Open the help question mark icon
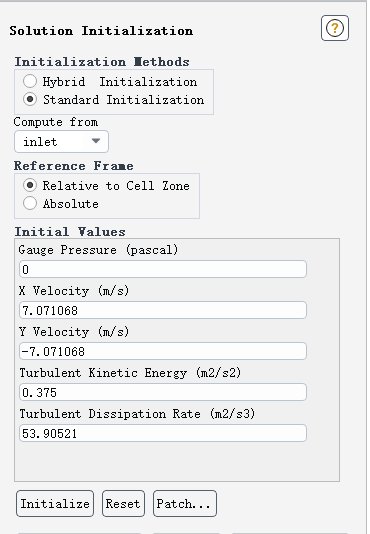 point(335,28)
